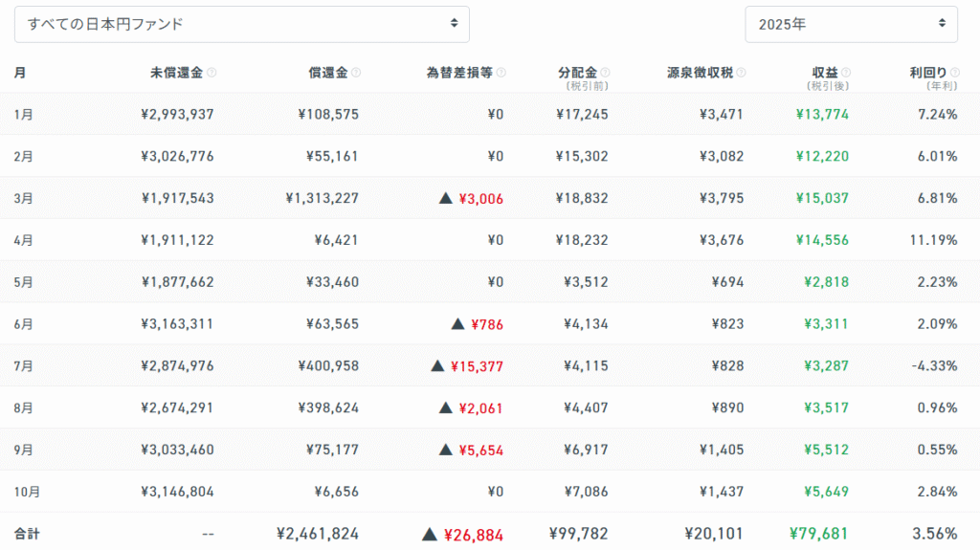Open the 為替差損等 info tooltip icon
Screen dimensions: 980x550
point(501,73)
